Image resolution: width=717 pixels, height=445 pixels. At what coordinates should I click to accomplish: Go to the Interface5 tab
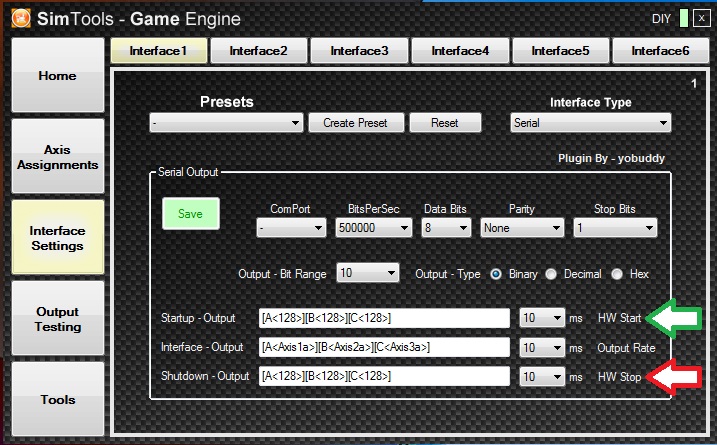tap(561, 50)
